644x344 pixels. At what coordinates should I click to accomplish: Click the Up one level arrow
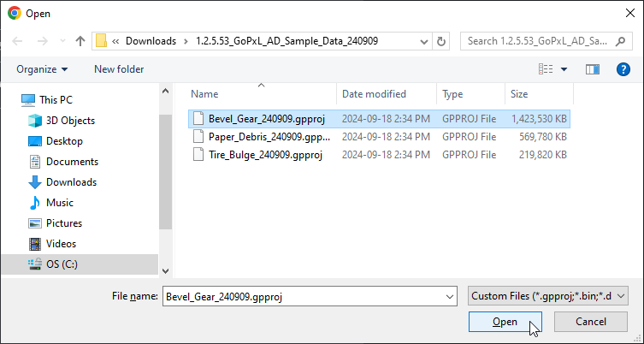click(80, 41)
